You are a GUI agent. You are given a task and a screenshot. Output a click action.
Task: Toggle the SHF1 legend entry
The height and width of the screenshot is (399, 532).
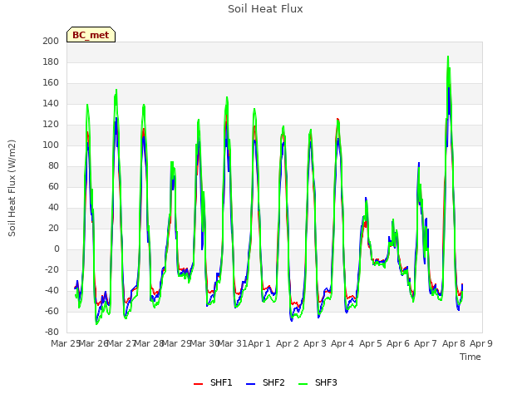[x=213, y=382]
